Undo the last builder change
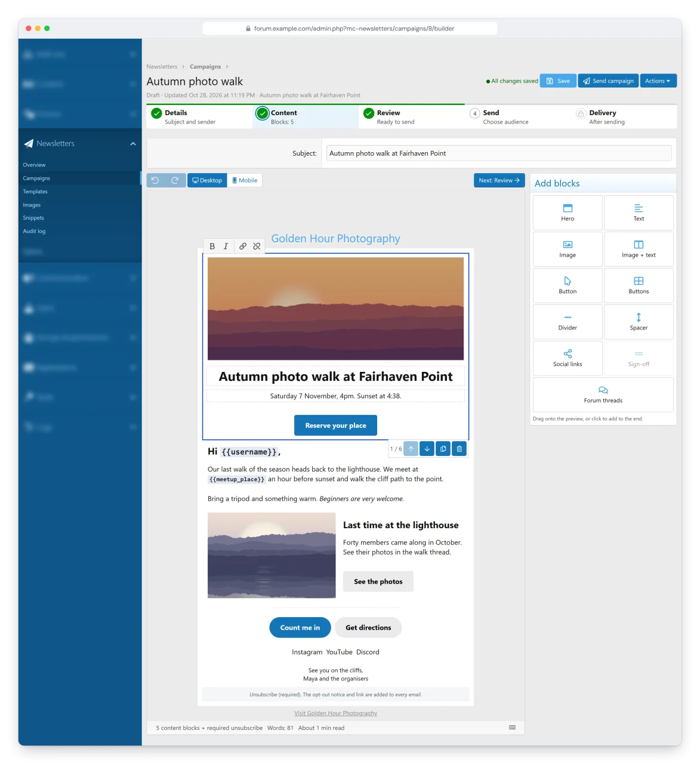Viewport: 700px width, 764px height. [155, 180]
